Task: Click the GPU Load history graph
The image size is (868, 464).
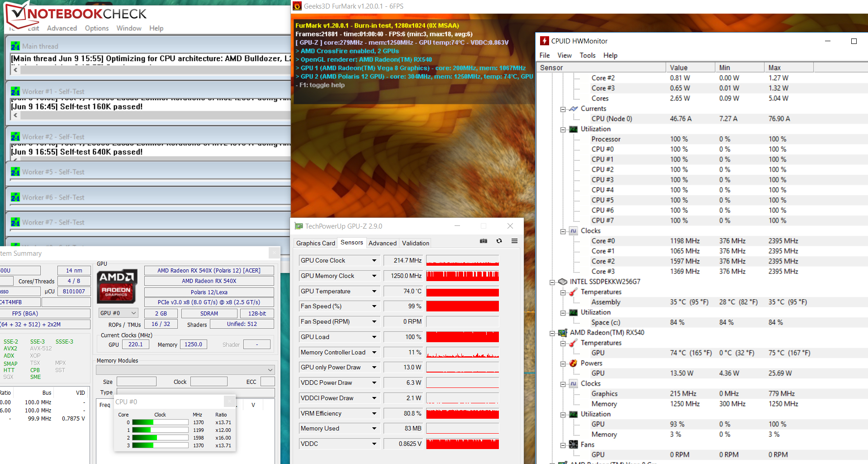Action: (462, 337)
